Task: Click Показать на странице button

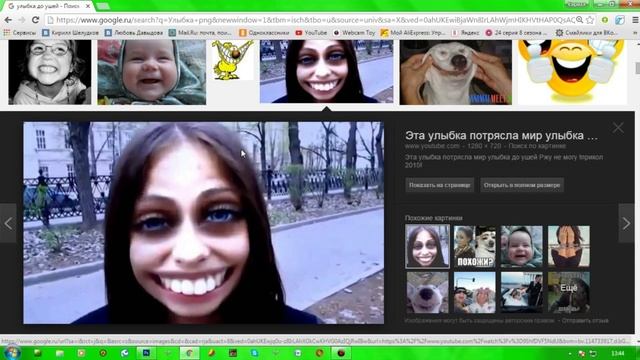Action: click(x=440, y=185)
